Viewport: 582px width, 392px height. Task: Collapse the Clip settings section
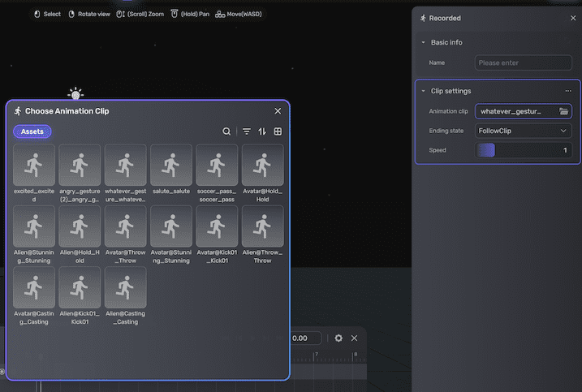423,91
